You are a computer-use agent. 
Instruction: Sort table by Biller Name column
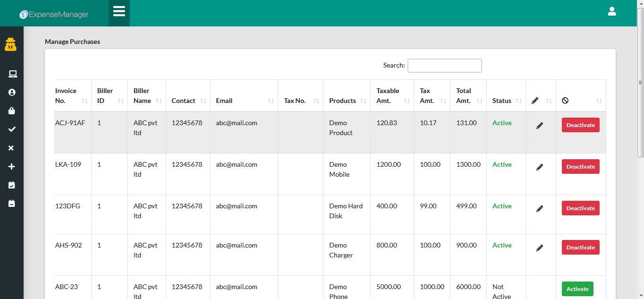coord(143,95)
